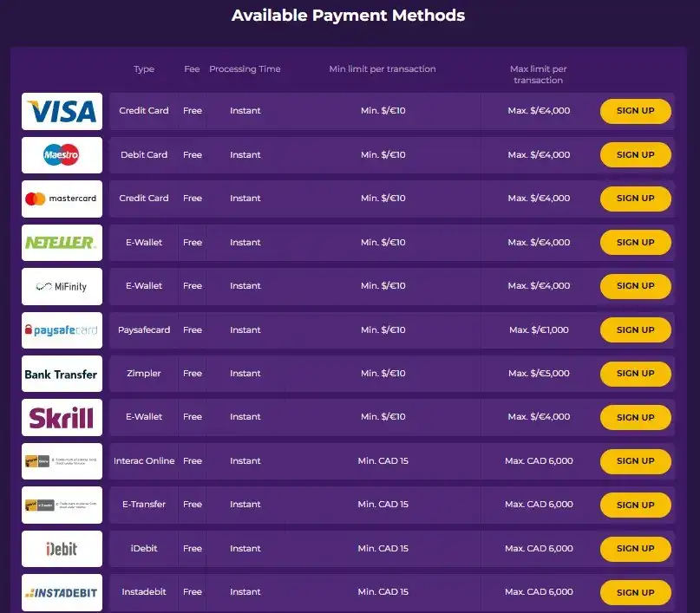Click Sign Up in the Maestro row
Image resolution: width=700 pixels, height=613 pixels.
coord(635,155)
